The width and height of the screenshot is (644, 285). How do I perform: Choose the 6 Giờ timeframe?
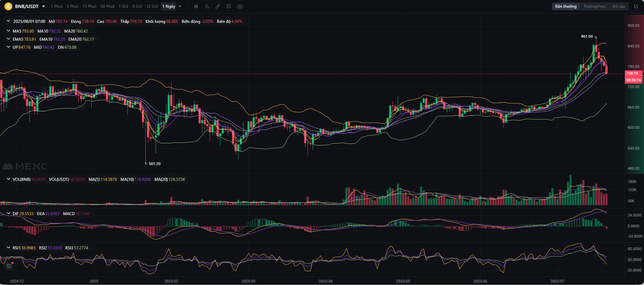click(137, 6)
